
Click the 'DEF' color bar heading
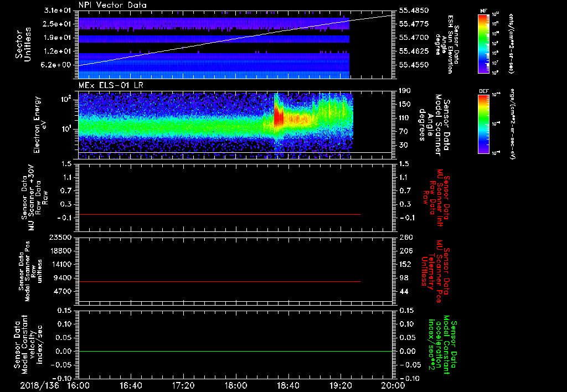pos(483,91)
